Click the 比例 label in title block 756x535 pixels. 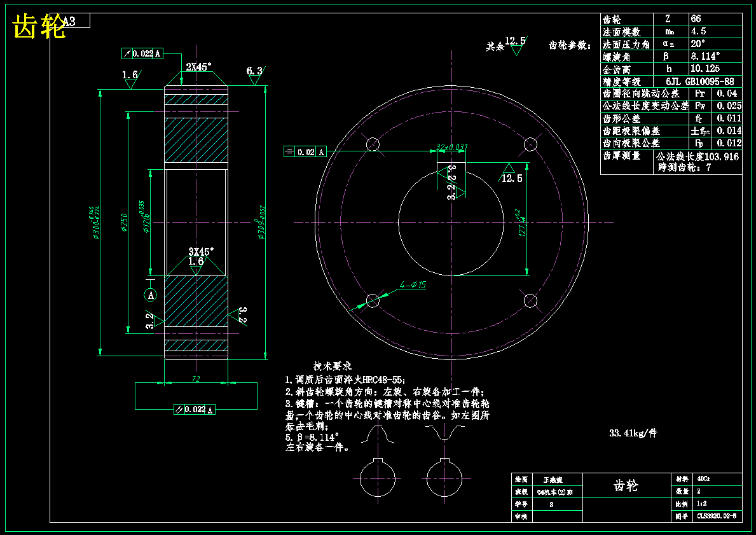point(682,504)
